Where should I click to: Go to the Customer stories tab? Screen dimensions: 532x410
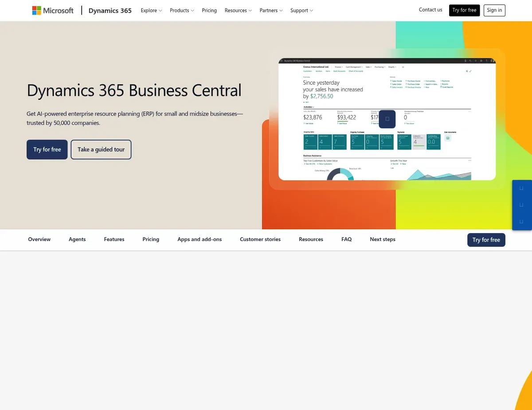click(260, 239)
